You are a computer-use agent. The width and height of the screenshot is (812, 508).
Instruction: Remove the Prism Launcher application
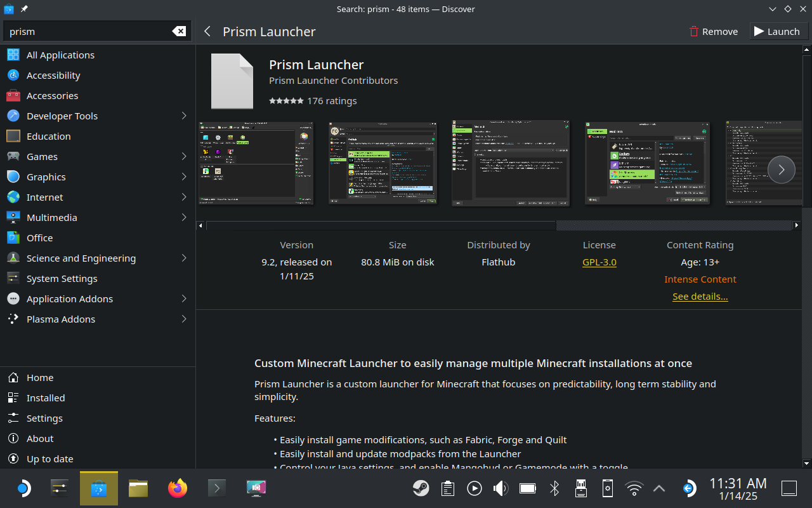click(714, 32)
